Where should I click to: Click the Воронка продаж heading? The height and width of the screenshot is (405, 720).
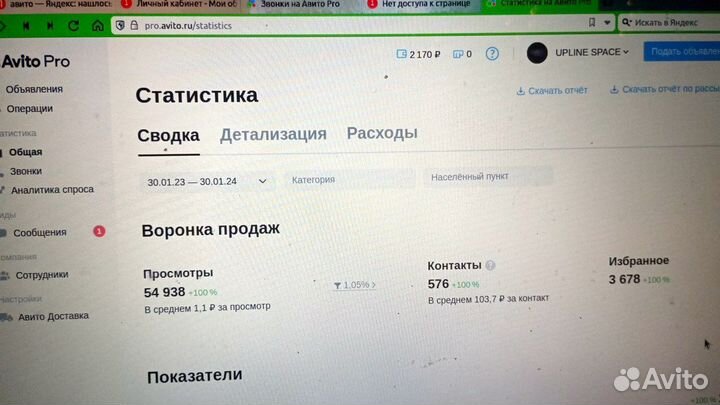(210, 230)
